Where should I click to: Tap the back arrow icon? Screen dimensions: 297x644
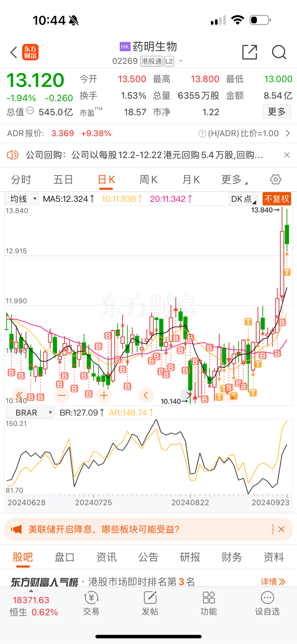[14, 52]
